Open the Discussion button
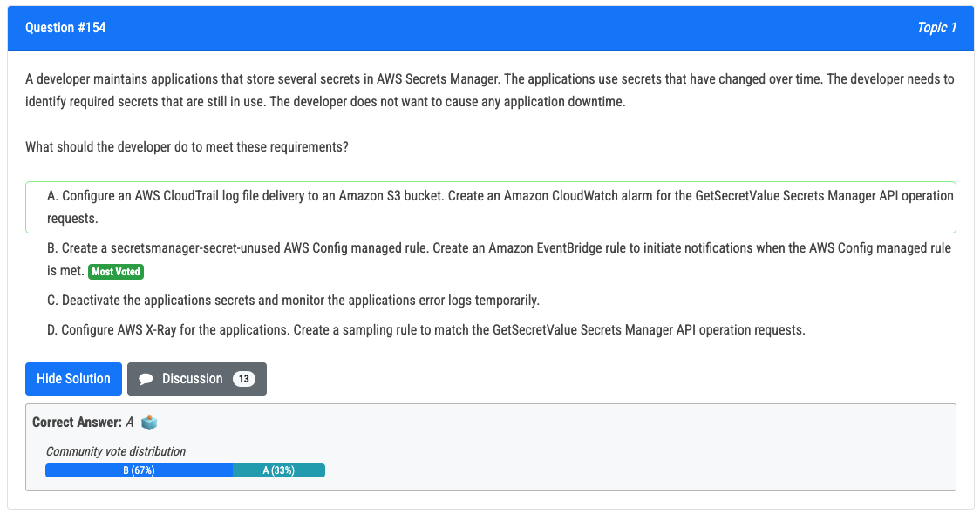Image resolution: width=980 pixels, height=514 pixels. click(197, 379)
